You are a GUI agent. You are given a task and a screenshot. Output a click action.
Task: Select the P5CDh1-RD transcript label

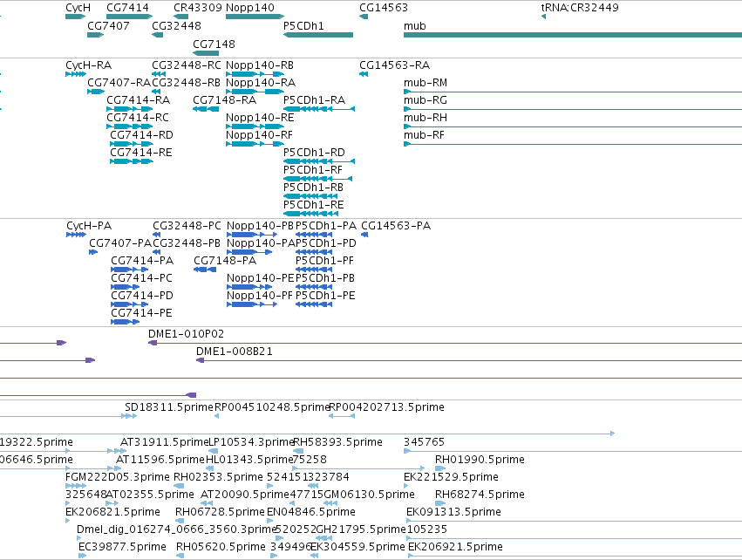(314, 153)
